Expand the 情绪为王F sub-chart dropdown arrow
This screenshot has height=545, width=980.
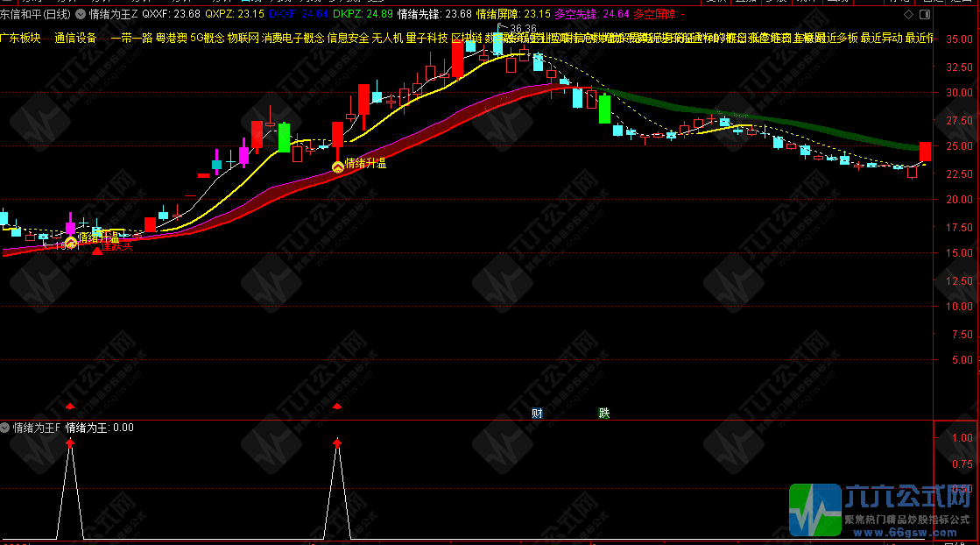click(x=5, y=428)
